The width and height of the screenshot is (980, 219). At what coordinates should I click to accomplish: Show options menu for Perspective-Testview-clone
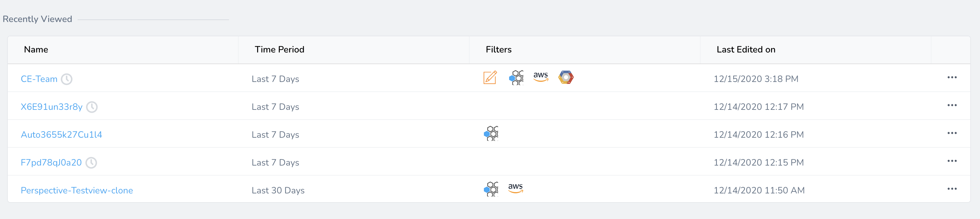pos(952,189)
